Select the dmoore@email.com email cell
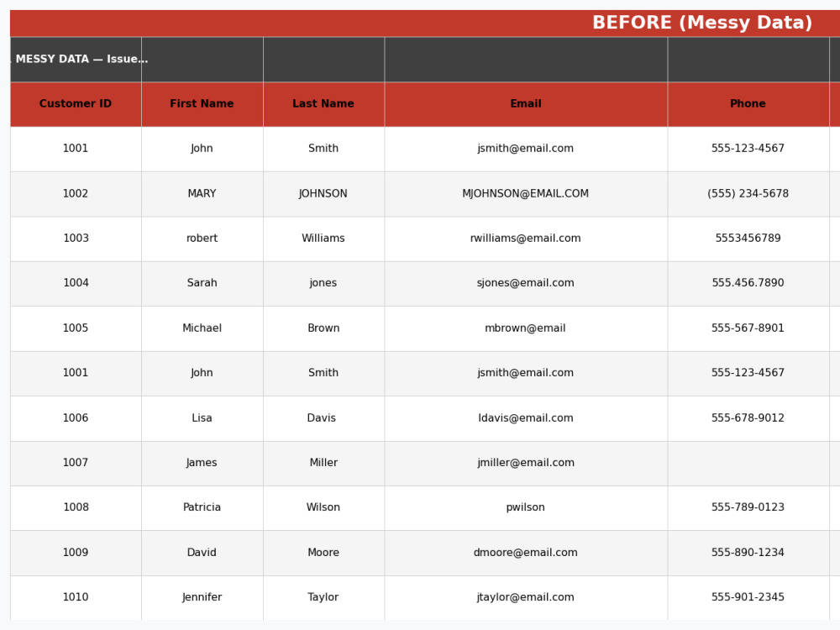Image resolution: width=840 pixels, height=630 pixels. pos(526,553)
